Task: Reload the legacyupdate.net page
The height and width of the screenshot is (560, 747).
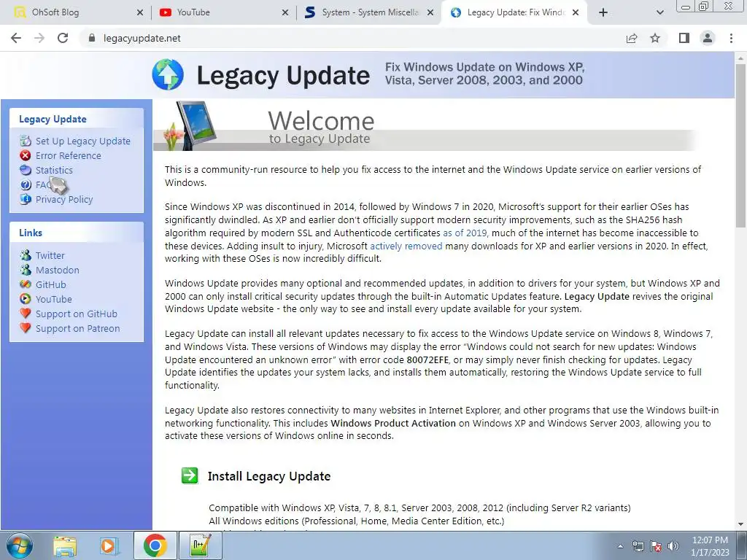Action: click(63, 38)
